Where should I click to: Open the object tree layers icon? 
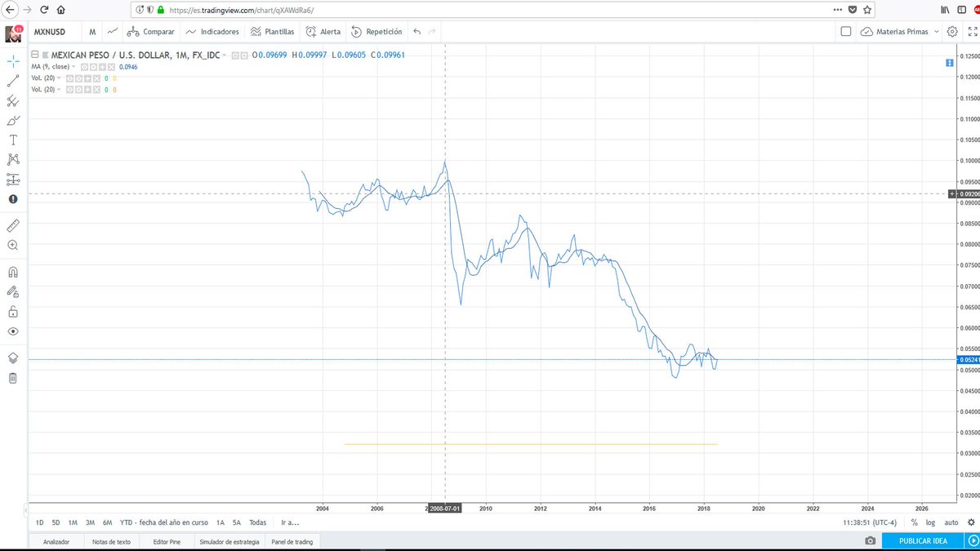(x=13, y=358)
